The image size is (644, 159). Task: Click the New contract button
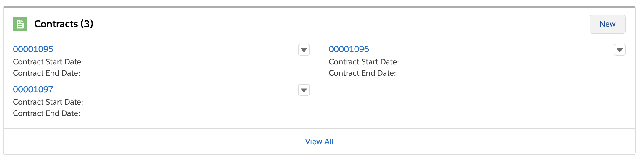(607, 24)
